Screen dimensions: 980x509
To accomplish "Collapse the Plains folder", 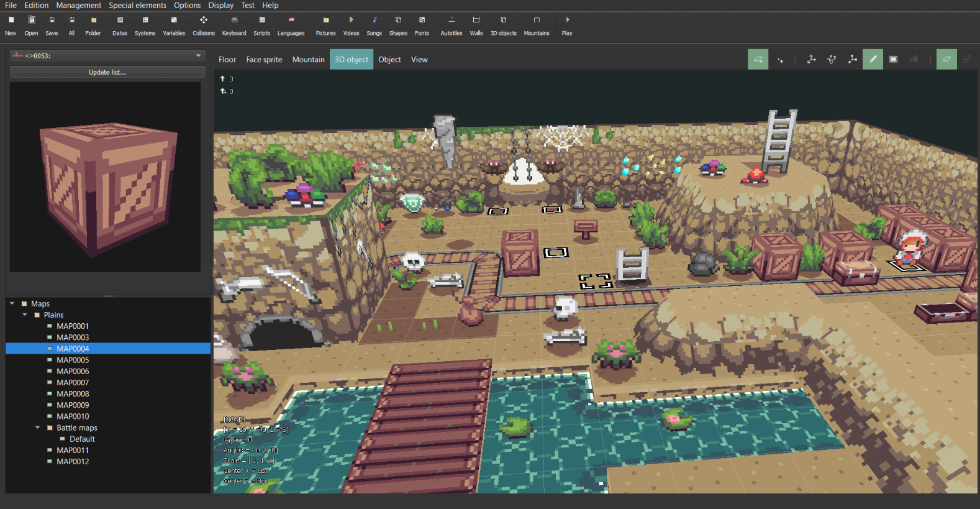I will [25, 314].
